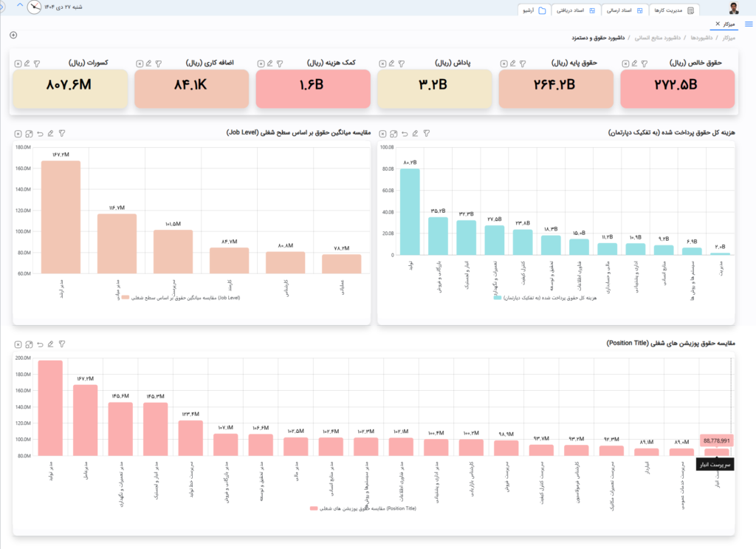Remove the پاداش card widget
756x549 pixels.
pos(382,64)
